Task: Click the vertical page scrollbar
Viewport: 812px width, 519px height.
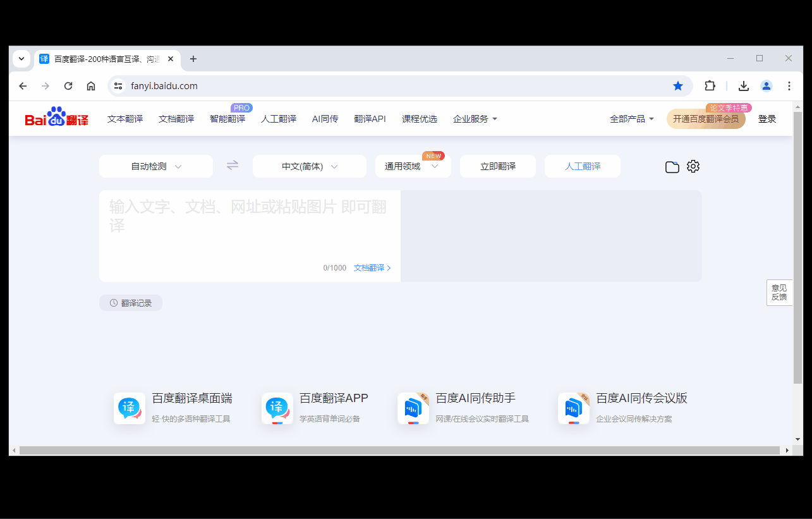Action: pyautogui.click(x=798, y=247)
